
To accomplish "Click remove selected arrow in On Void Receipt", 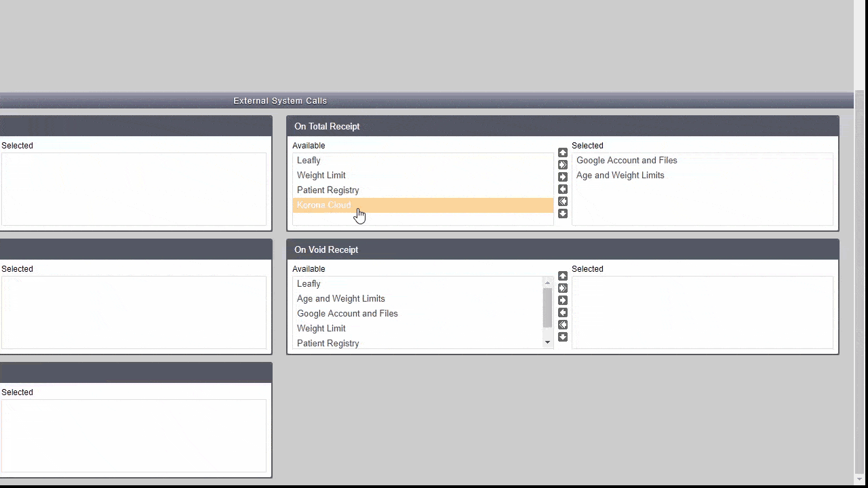I will pyautogui.click(x=563, y=312).
